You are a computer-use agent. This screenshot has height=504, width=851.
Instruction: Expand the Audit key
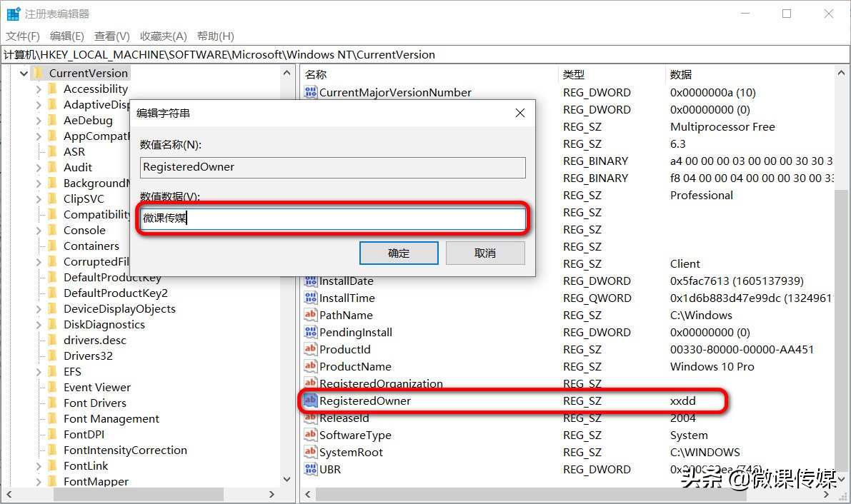coord(39,168)
